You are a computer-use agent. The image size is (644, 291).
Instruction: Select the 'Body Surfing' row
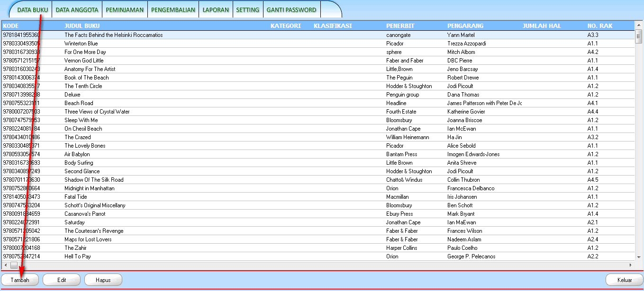click(x=318, y=163)
